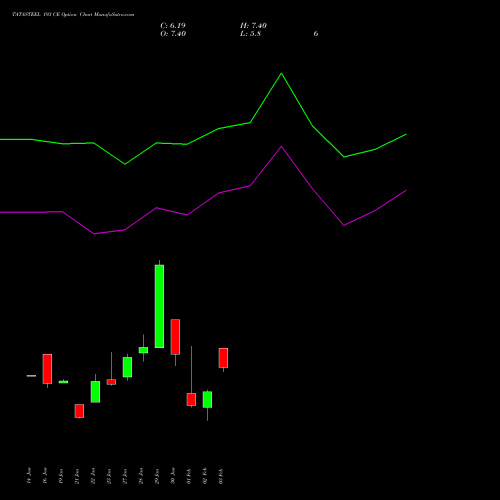The height and width of the screenshot is (500, 500).
Task: Click the chart title TATASTEEL CE Options text
Action: (73, 15)
